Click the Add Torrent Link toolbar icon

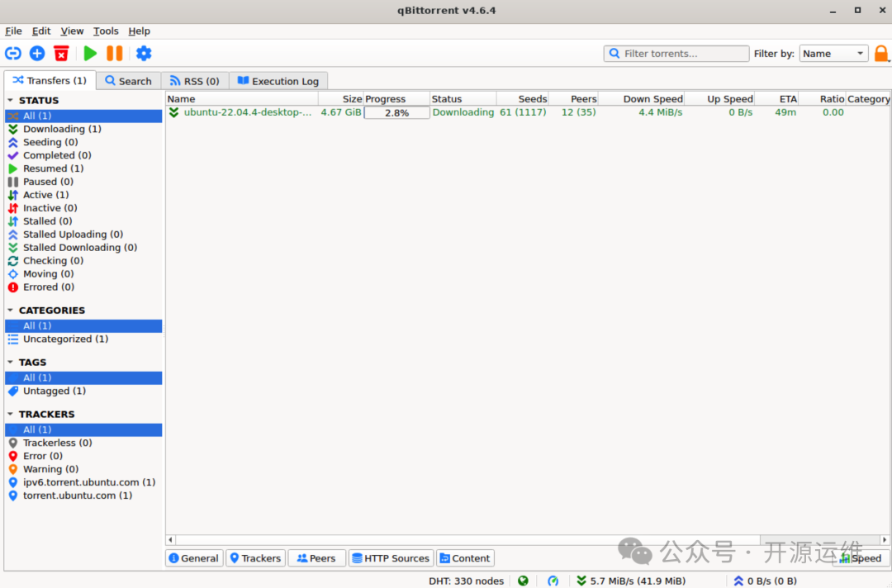13,54
